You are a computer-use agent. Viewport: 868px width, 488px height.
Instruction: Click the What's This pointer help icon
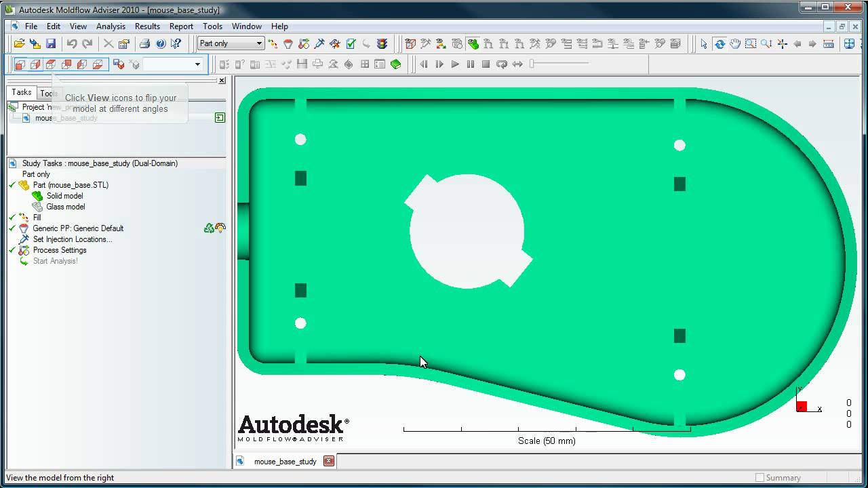(x=176, y=44)
